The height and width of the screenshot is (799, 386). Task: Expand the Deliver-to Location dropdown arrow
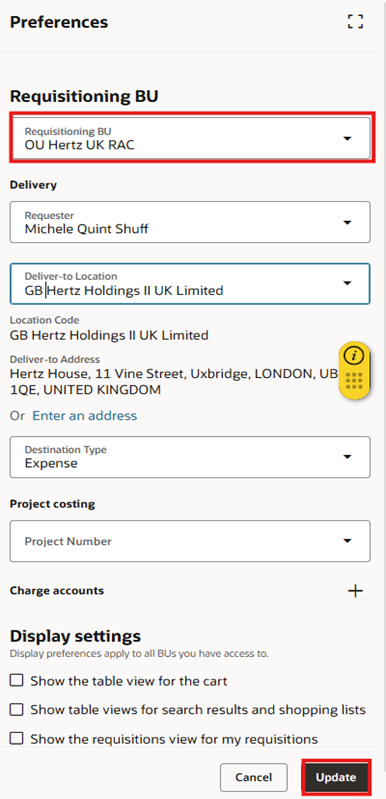(x=347, y=283)
